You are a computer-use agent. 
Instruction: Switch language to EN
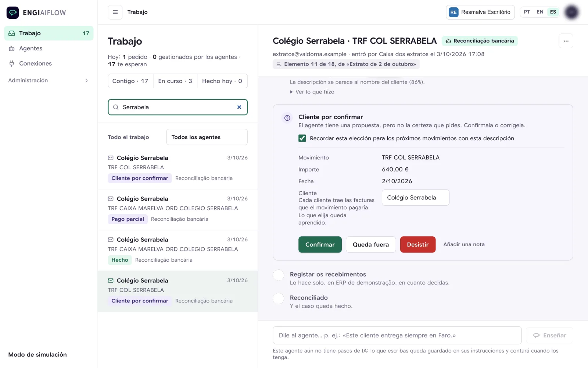pos(540,12)
